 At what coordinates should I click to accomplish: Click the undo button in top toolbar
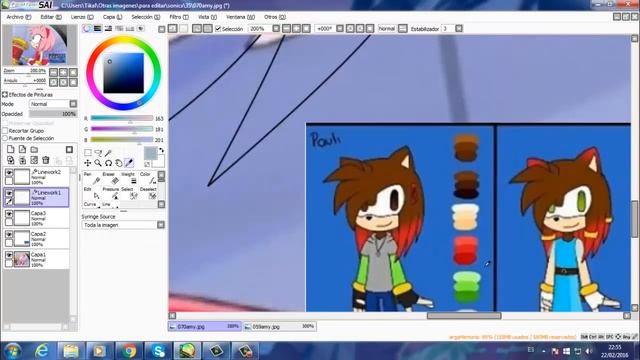(x=173, y=29)
